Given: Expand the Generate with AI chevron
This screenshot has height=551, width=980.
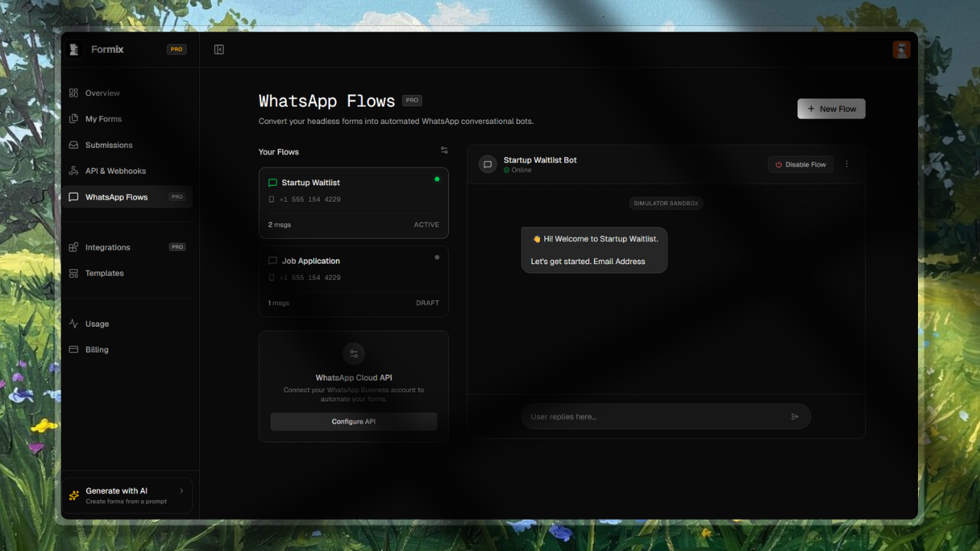Looking at the screenshot, I should pos(181,491).
